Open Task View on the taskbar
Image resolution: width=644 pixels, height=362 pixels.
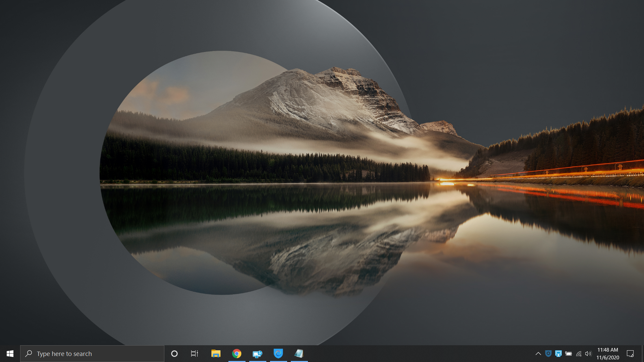[195, 354]
